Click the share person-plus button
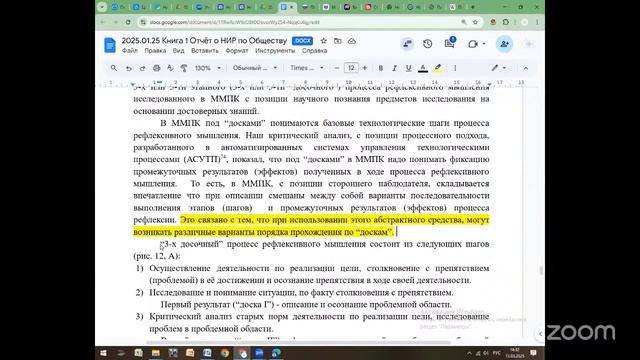Image resolution: width=640 pixels, height=360 pixels. [504, 44]
